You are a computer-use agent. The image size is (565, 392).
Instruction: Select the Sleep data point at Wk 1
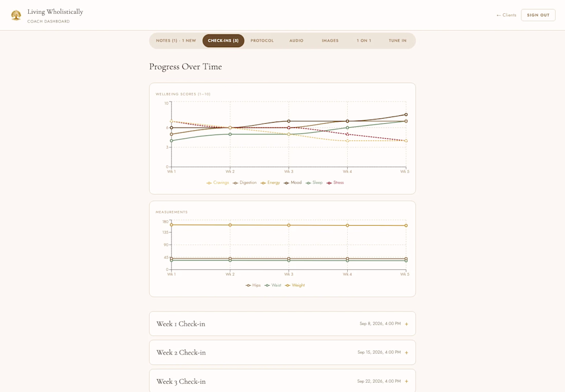(x=172, y=141)
